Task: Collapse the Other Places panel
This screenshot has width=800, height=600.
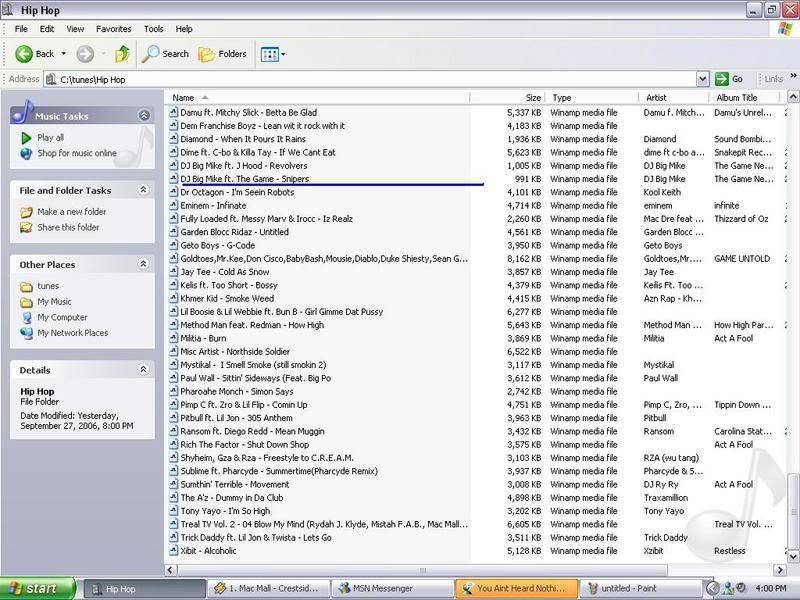Action: point(144,264)
